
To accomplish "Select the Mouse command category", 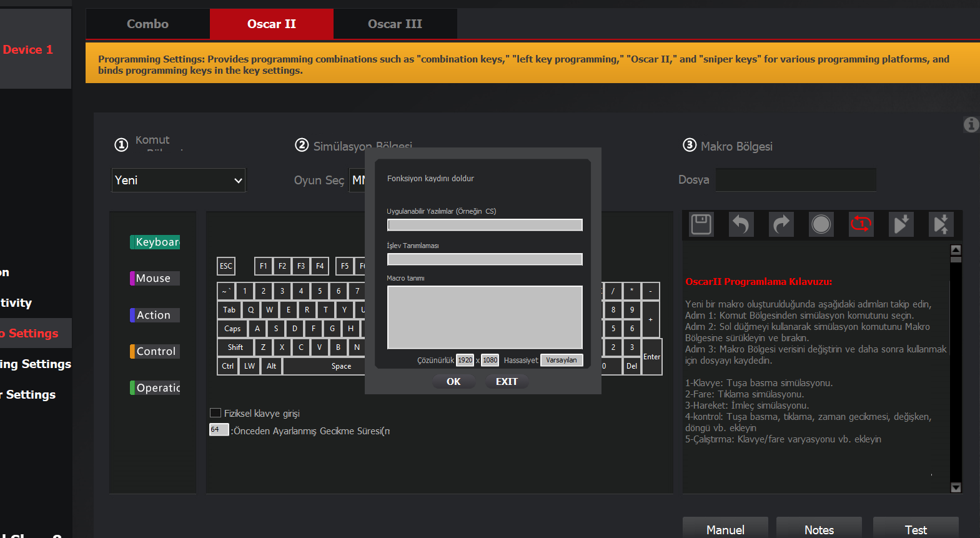I will coord(155,278).
